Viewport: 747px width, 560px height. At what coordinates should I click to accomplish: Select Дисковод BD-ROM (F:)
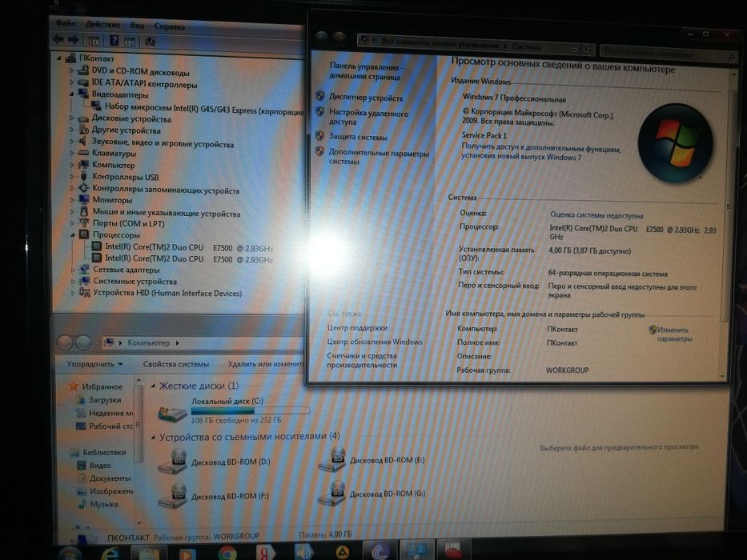pyautogui.click(x=214, y=495)
